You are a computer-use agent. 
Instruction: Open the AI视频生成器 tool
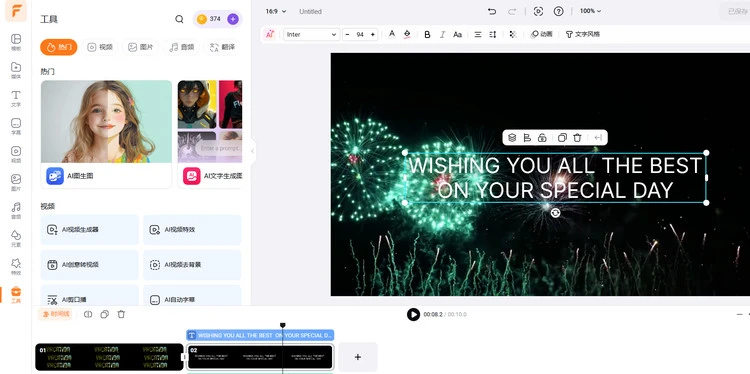(x=89, y=230)
